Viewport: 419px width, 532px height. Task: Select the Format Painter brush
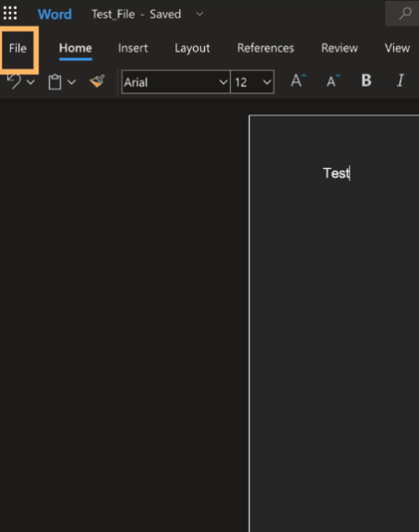(x=97, y=81)
